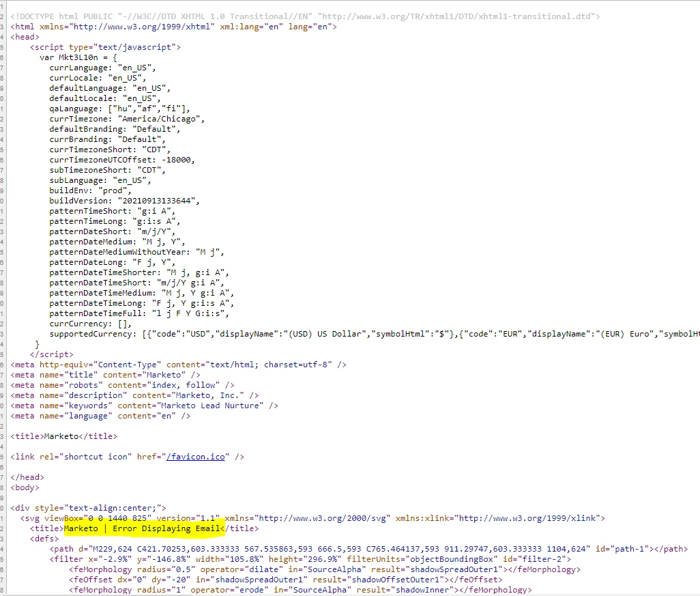Click the supportedCurrency JSON line
This screenshot has width=700, height=596.
[x=375, y=335]
